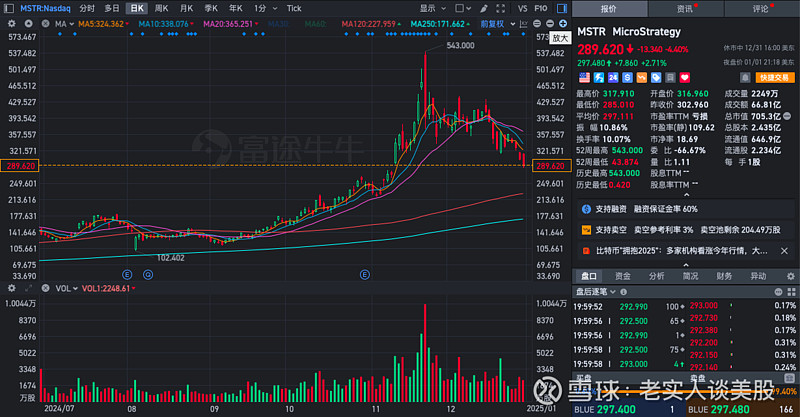Viewport: 800px width, 417px height.
Task: Click the blue dollar margin badge
Action: [627, 78]
